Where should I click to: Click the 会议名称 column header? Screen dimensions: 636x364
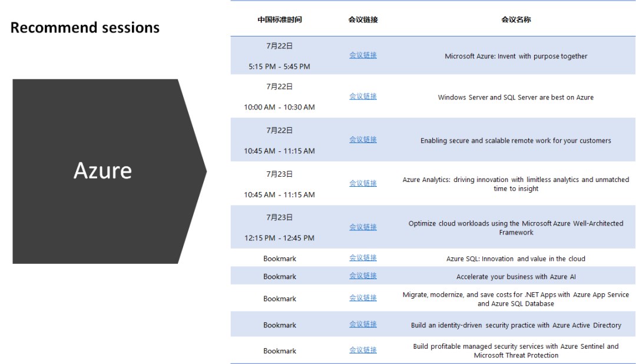(516, 19)
